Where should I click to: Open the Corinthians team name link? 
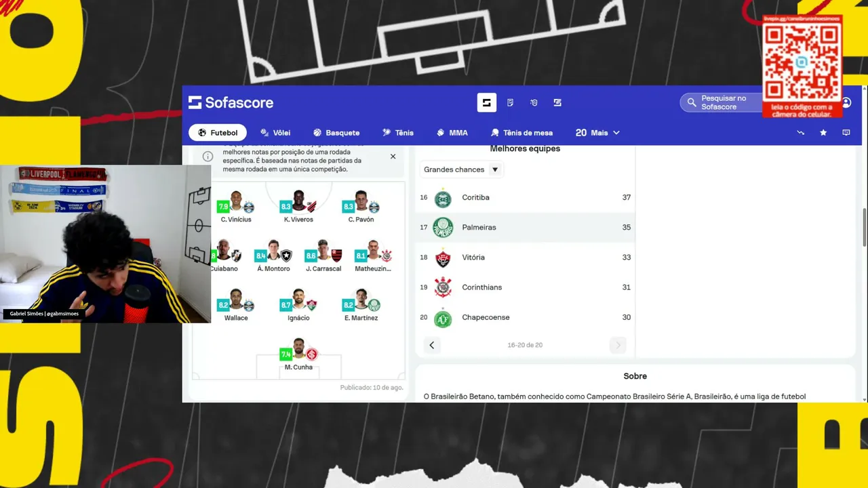481,287
